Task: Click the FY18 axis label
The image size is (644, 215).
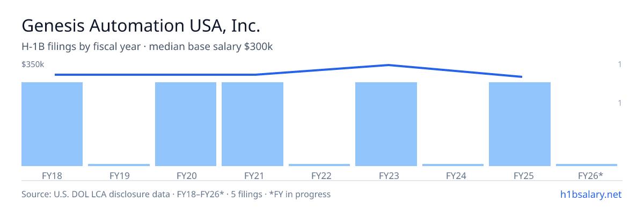Action: tap(52, 175)
